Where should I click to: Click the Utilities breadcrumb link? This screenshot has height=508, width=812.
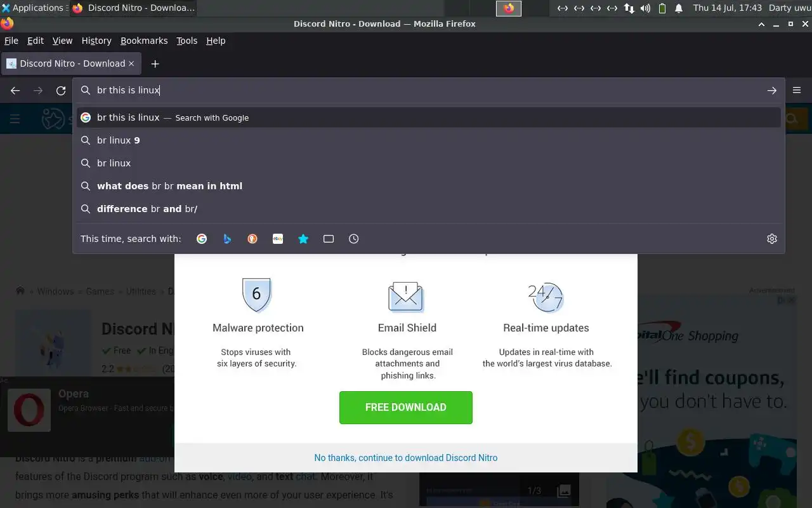tap(141, 291)
